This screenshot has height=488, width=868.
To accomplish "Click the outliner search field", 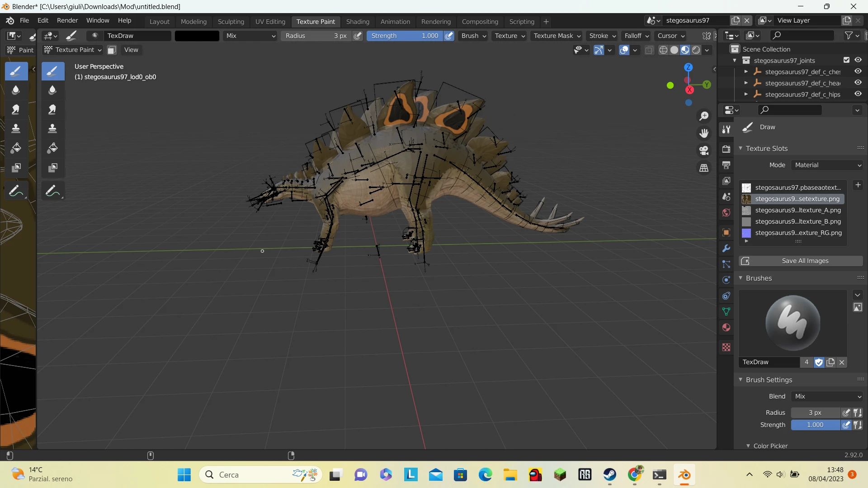I will click(802, 35).
